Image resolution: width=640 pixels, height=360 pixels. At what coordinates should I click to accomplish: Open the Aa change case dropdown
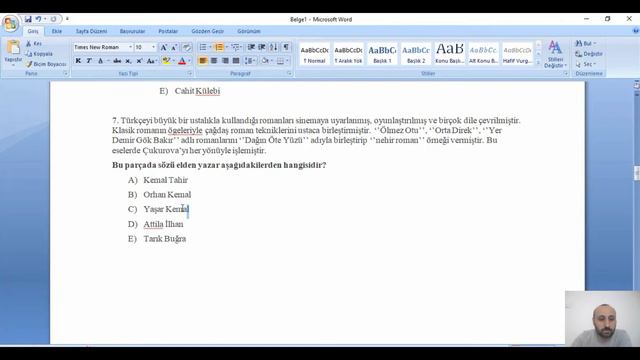(151, 61)
